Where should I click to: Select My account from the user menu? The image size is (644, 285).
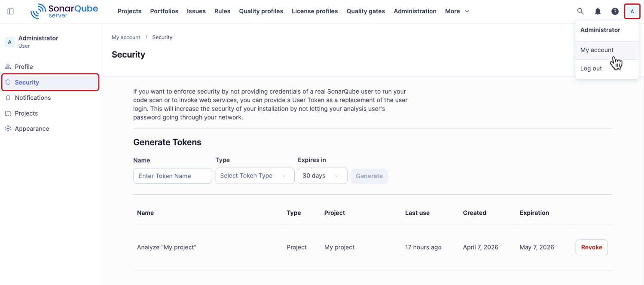[597, 50]
